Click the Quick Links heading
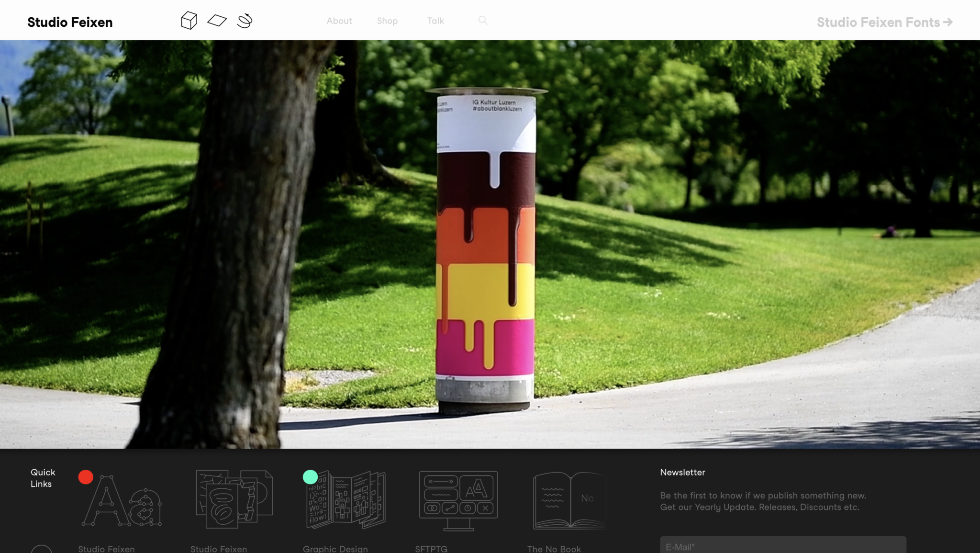980x553 pixels. [x=43, y=478]
